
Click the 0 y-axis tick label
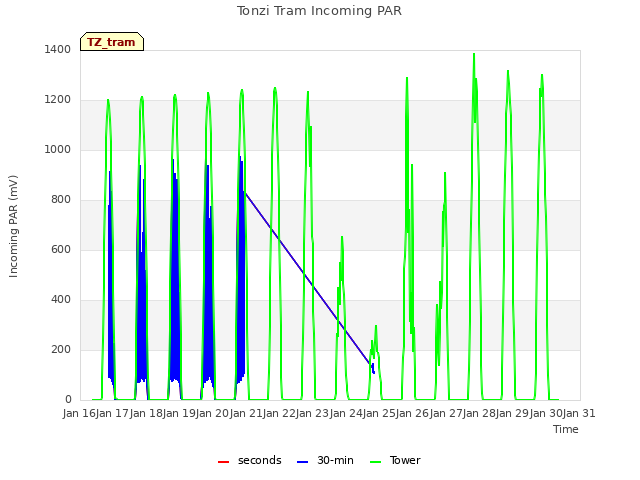coord(68,400)
